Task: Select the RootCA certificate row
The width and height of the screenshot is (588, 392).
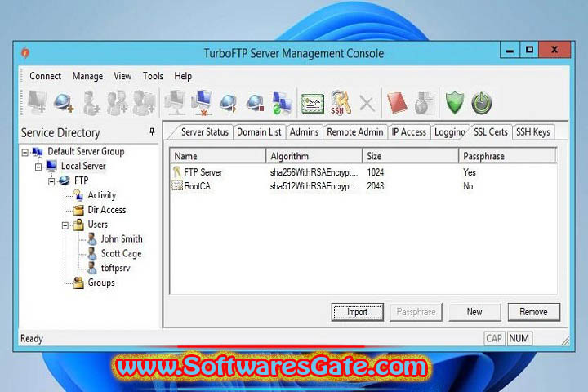Action: 363,186
